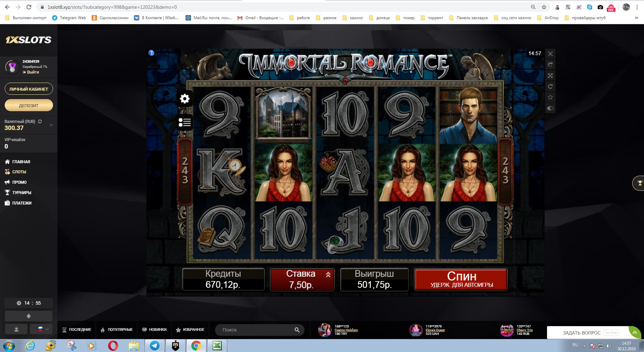Show the ИЗБРАННОЕ games tab

click(x=190, y=330)
